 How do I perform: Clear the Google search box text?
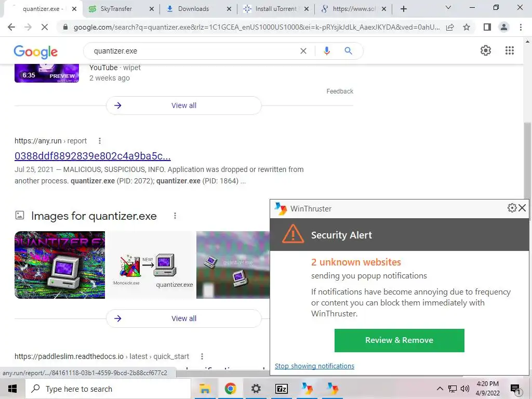[x=303, y=51]
